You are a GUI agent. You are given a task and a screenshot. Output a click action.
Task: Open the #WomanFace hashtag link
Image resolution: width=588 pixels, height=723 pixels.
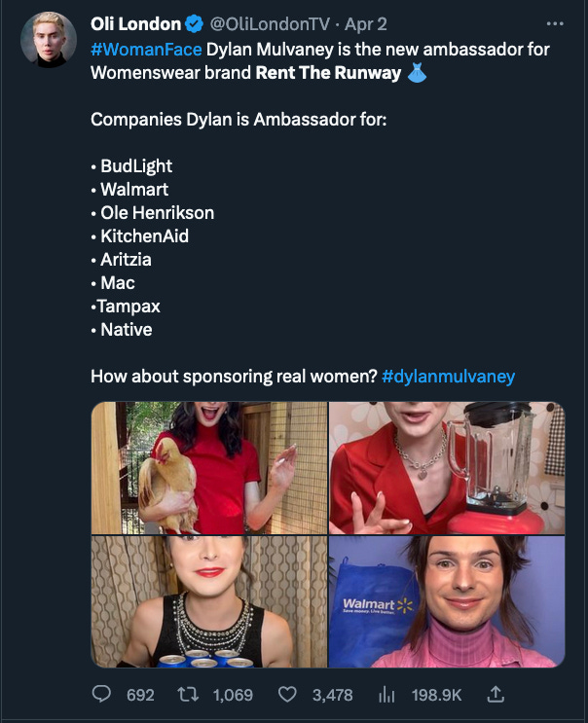[x=146, y=49]
